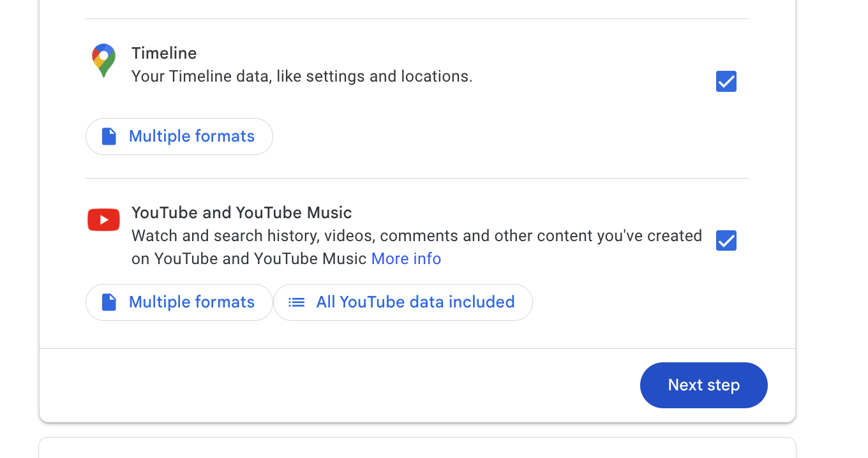The image size is (868, 458).
Task: Deselect the YouTube and YouTube Music checkbox
Action: coord(726,240)
